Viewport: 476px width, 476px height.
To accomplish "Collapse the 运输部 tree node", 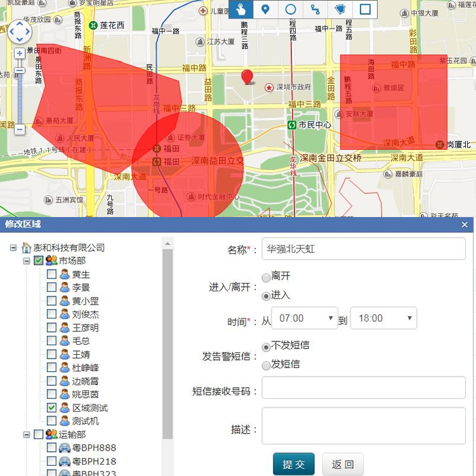I will 27,435.
